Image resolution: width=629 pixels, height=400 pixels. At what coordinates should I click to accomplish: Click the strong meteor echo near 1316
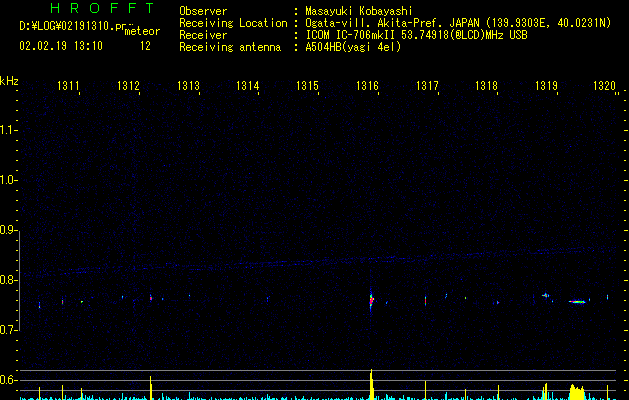[x=371, y=300]
